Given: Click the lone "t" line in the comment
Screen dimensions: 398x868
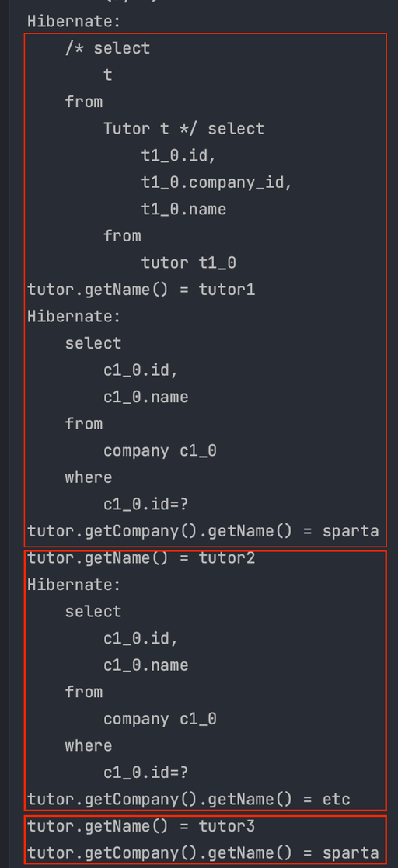Looking at the screenshot, I should coord(107,75).
